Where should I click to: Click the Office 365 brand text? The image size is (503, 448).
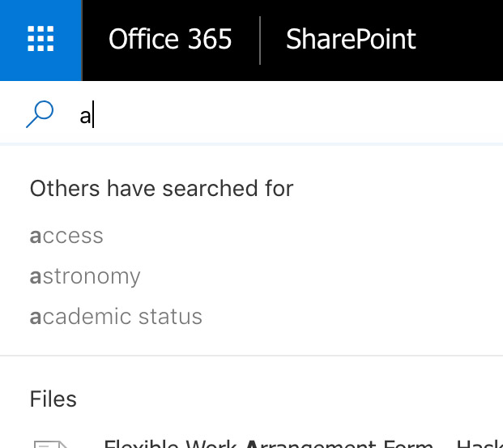pyautogui.click(x=170, y=39)
